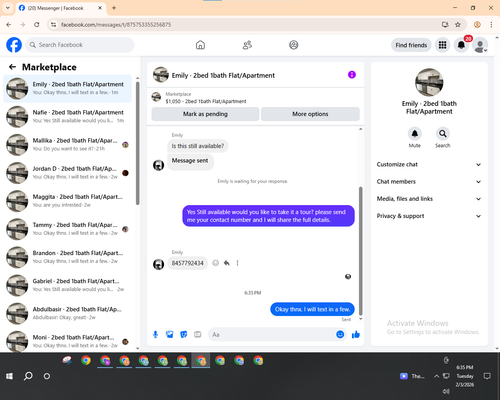Choose a sticker icon
The height and width of the screenshot is (400, 500).
pos(184,334)
